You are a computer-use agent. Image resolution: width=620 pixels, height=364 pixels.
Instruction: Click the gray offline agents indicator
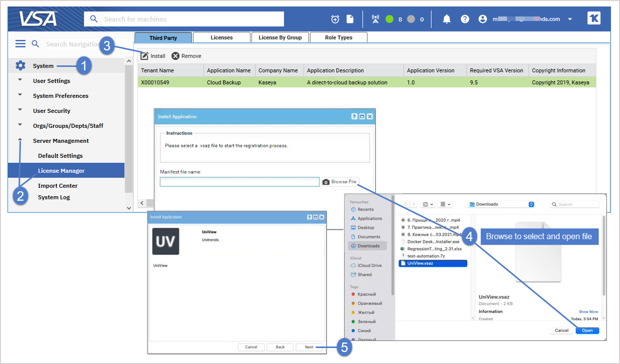pyautogui.click(x=411, y=19)
